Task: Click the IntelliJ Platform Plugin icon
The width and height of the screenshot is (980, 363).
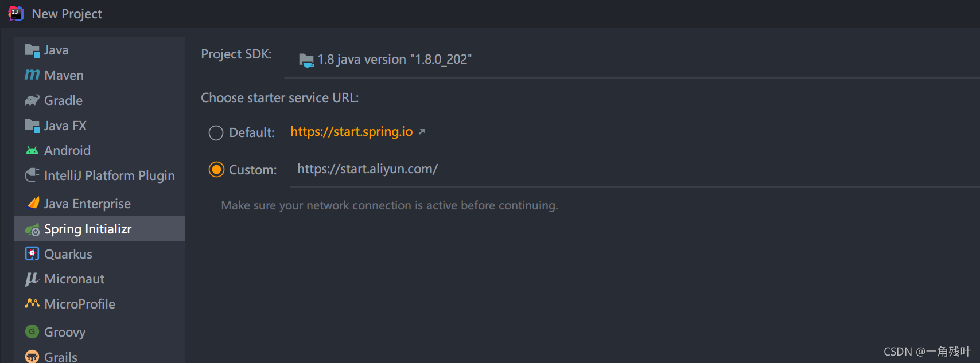Action: coord(32,175)
